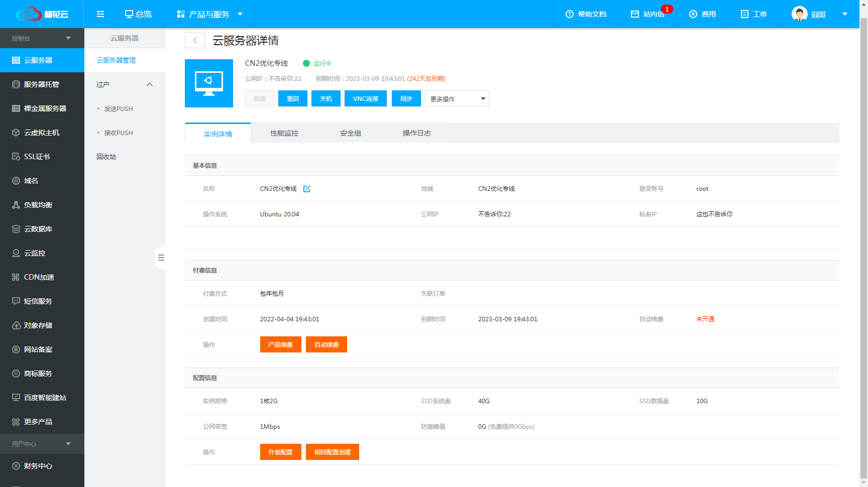Switch to the 实例详情 tab
Image resolution: width=868 pixels, height=487 pixels.
pos(218,134)
